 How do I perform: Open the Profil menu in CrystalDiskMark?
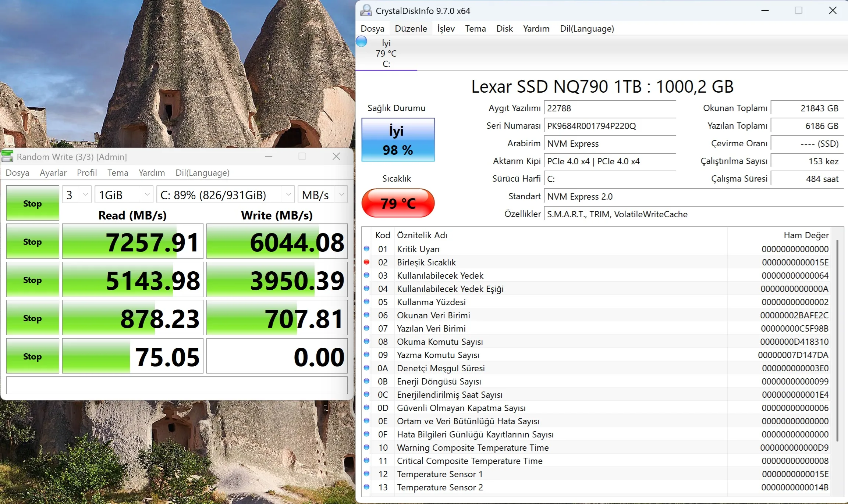(x=87, y=173)
